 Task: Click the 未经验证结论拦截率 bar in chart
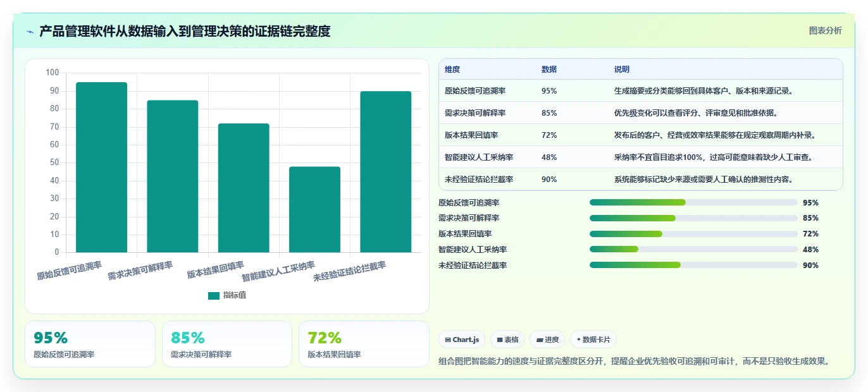click(x=386, y=172)
